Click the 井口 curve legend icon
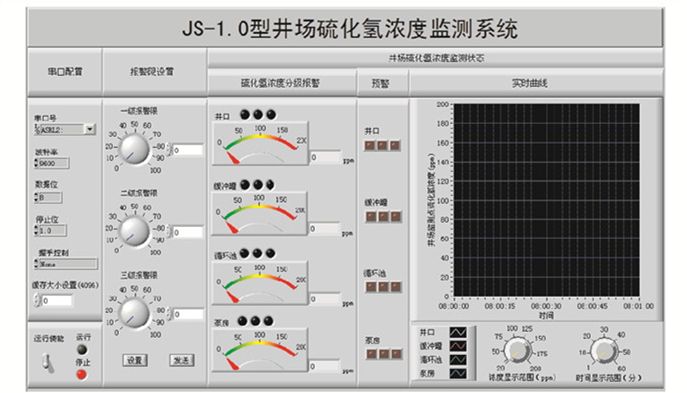 (458, 332)
